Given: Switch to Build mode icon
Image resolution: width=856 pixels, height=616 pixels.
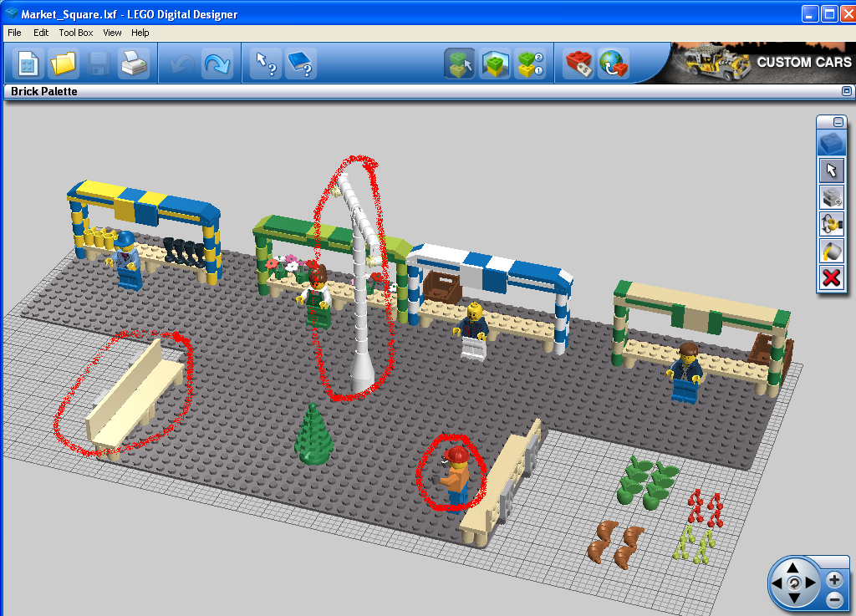Looking at the screenshot, I should pos(461,64).
